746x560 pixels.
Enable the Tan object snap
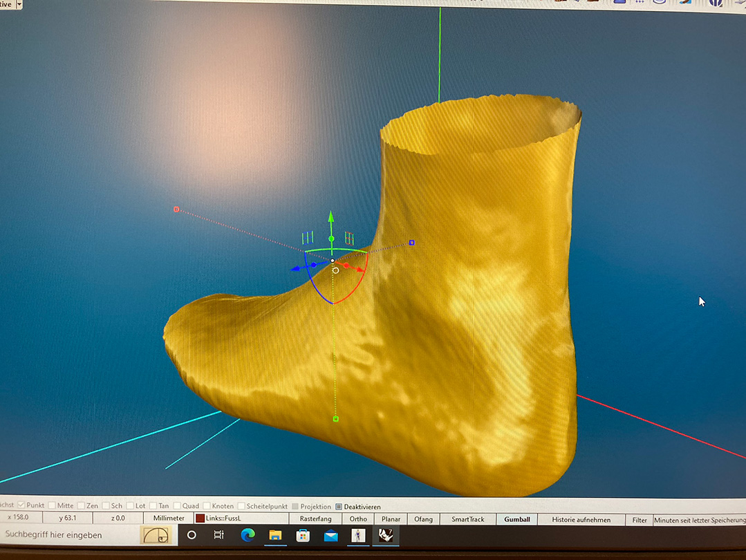(x=153, y=505)
